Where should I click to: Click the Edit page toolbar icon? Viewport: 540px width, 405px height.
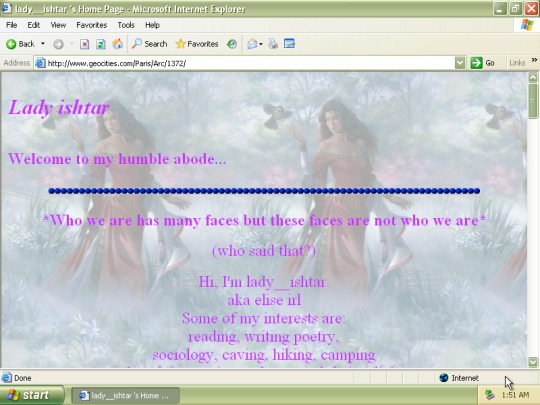point(289,44)
